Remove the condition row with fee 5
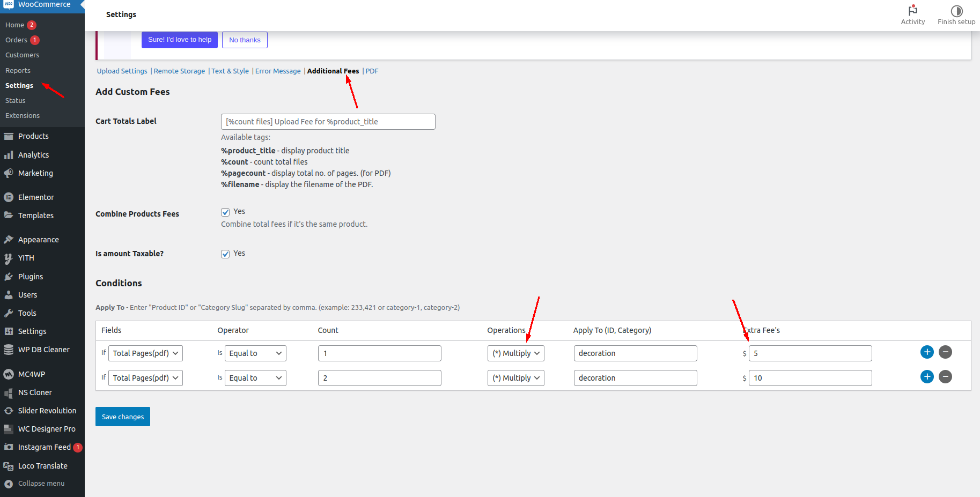 click(945, 352)
